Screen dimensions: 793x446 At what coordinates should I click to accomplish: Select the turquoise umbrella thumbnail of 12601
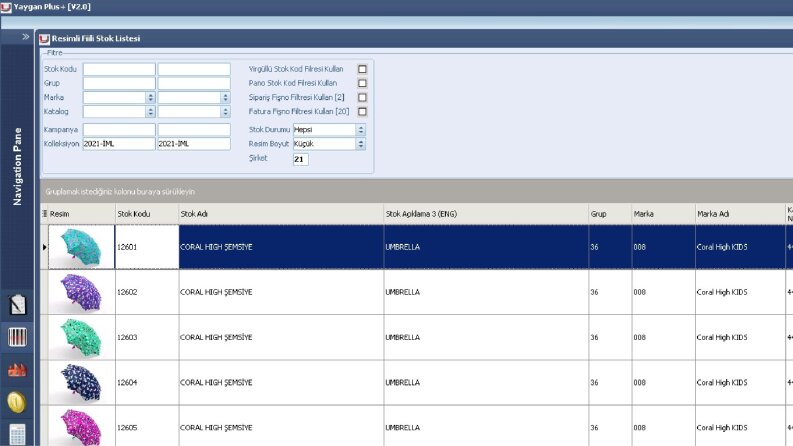[x=80, y=246]
